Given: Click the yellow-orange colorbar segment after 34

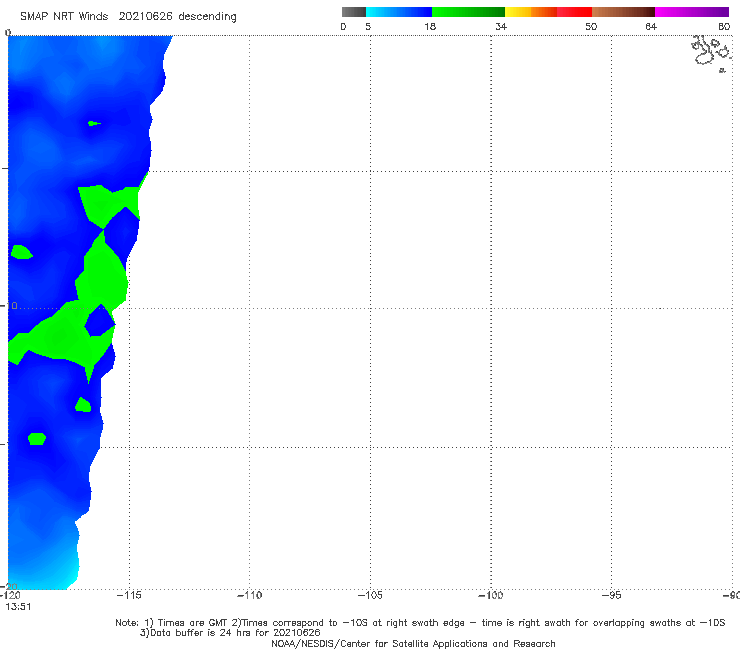Looking at the screenshot, I should 530,12.
